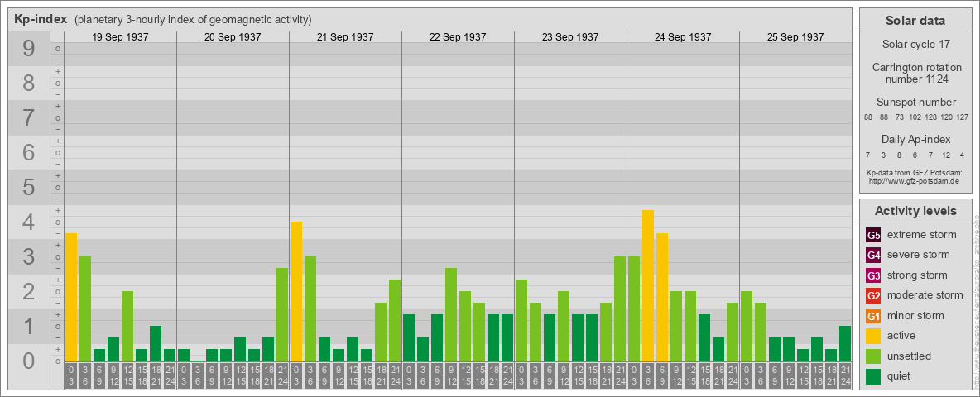Click the 3-6h bar on 21 Sep
The image size is (980, 397).
point(310,309)
